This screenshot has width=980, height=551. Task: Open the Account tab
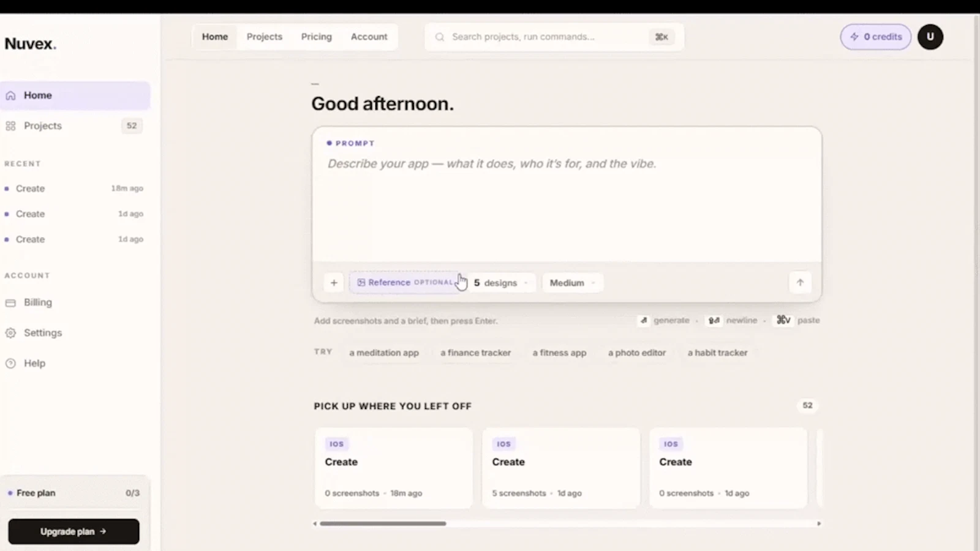point(369,37)
